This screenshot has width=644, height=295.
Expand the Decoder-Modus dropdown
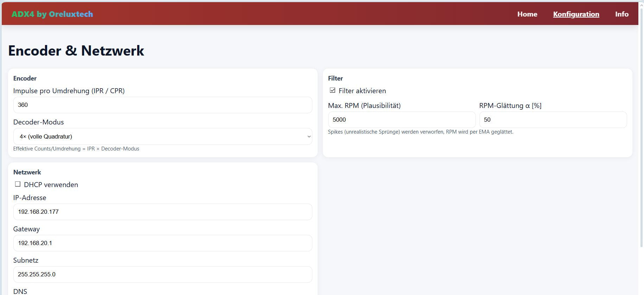pyautogui.click(x=162, y=136)
